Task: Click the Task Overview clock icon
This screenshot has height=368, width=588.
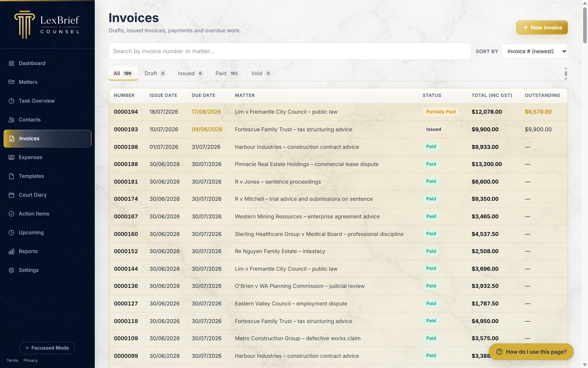Action: click(x=11, y=101)
